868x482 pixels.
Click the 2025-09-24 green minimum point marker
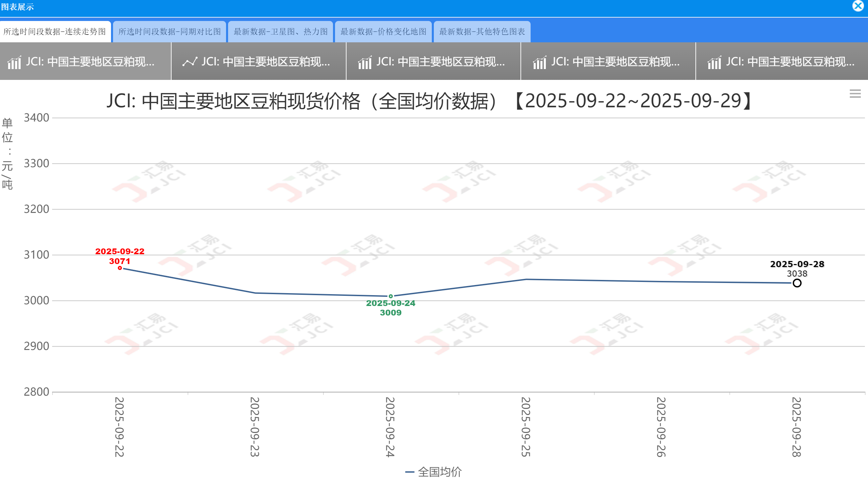coord(391,296)
